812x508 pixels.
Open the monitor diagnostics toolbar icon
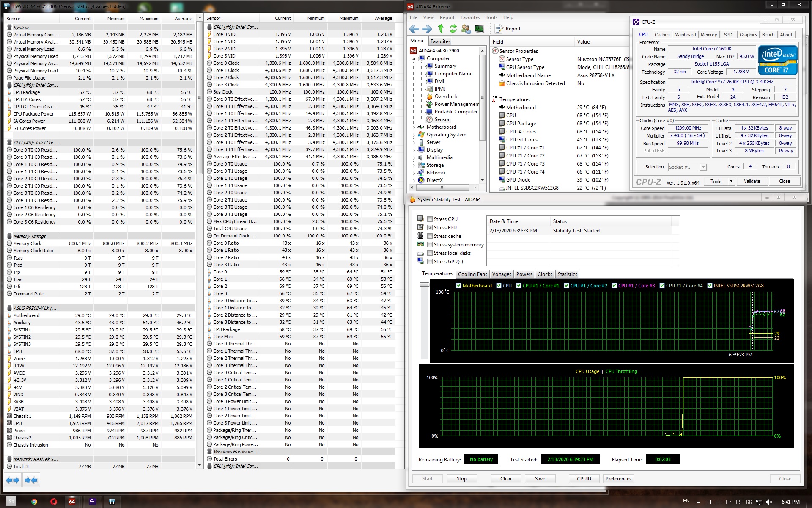tap(479, 29)
